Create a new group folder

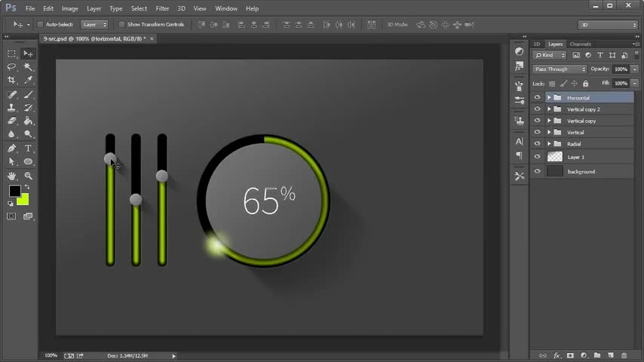(597, 355)
